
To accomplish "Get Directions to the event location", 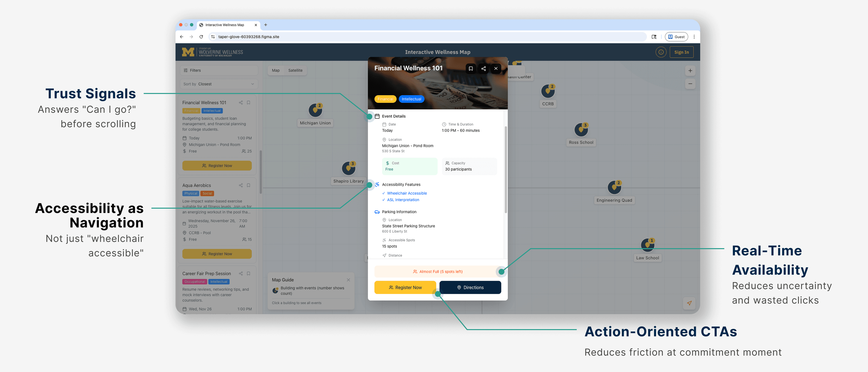I will click(x=470, y=287).
